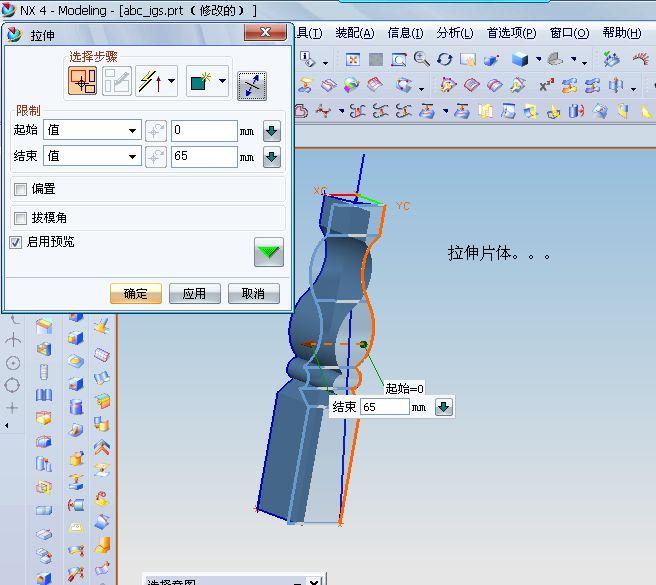Viewport: 656px width, 585px height.
Task: Open the 结束 limit type dropdown
Action: coord(92,157)
